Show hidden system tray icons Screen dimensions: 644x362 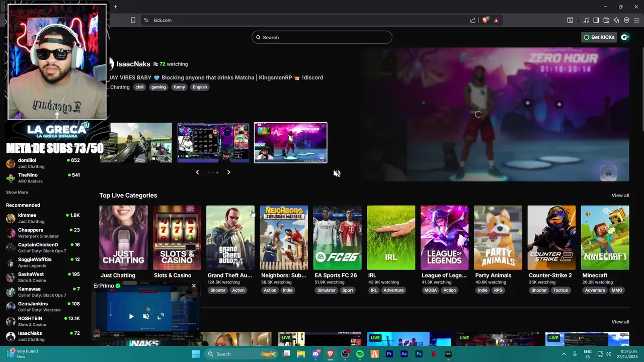[x=564, y=354]
